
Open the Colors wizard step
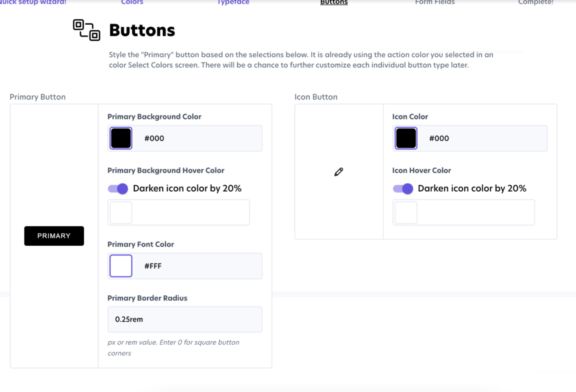[132, 3]
